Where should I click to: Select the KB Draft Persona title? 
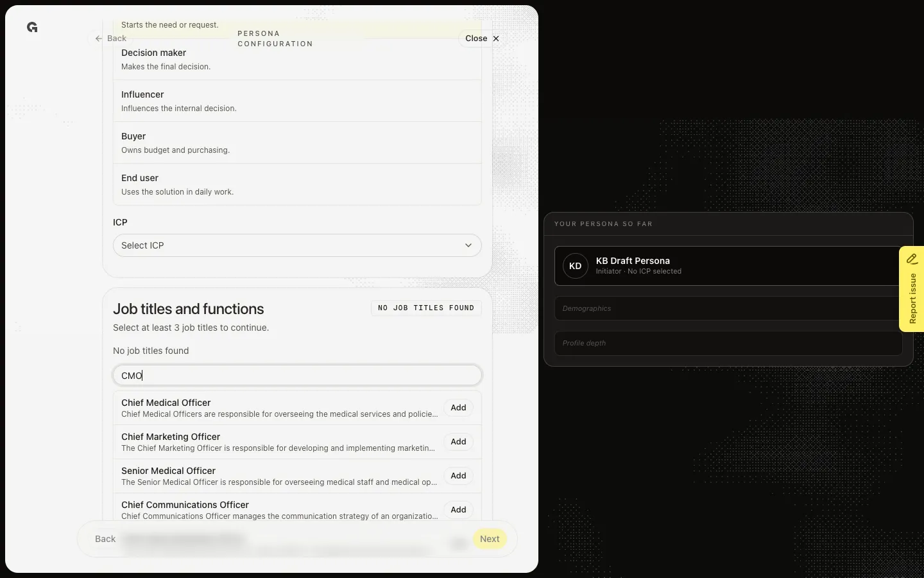click(633, 261)
